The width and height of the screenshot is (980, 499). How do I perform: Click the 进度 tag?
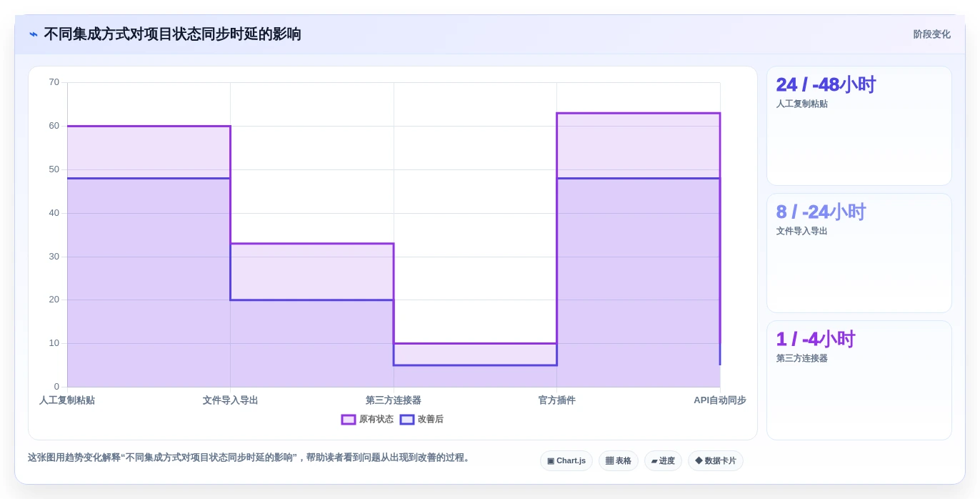click(x=663, y=461)
